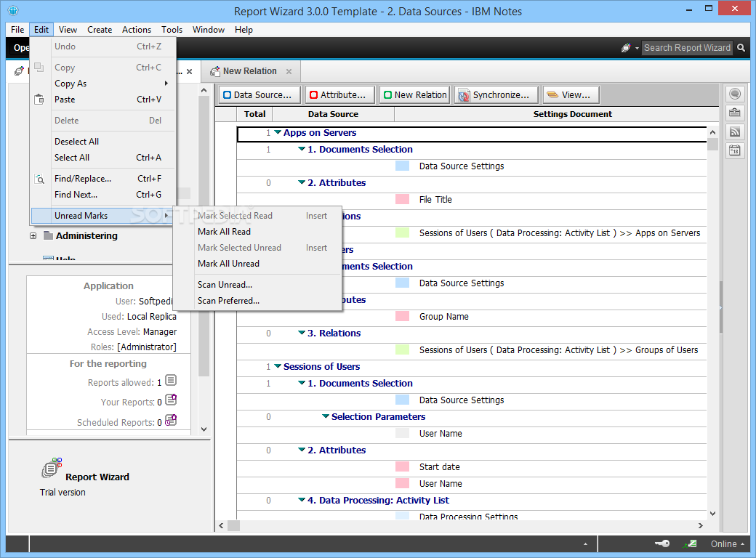Image resolution: width=756 pixels, height=558 pixels.
Task: Choose Mark All Read
Action: click(257, 232)
